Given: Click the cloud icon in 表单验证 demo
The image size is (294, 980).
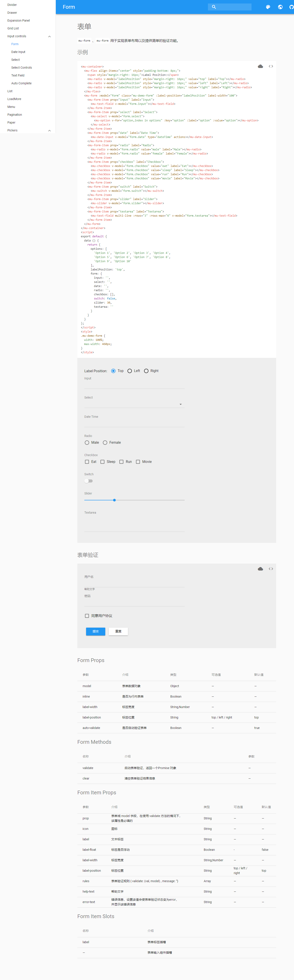Looking at the screenshot, I should (x=260, y=569).
